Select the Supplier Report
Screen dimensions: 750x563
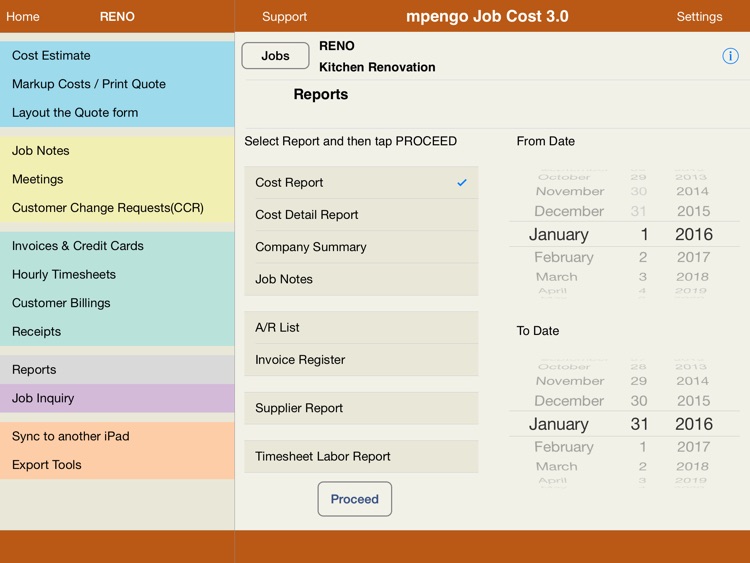click(x=361, y=408)
